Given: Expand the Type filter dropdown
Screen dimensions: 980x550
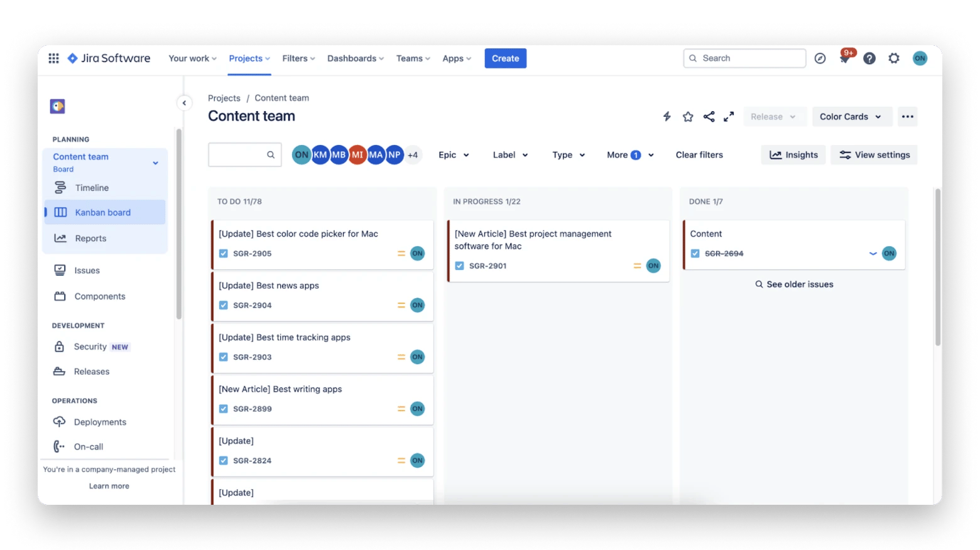Looking at the screenshot, I should click(x=569, y=155).
